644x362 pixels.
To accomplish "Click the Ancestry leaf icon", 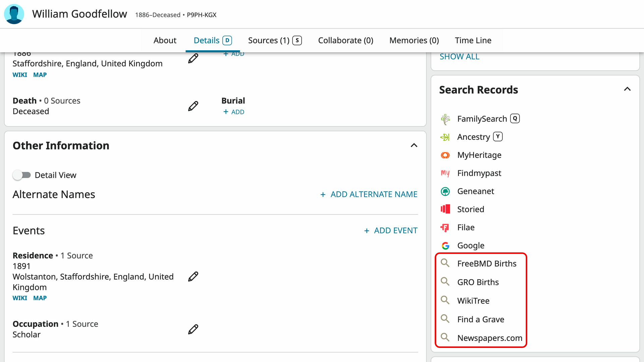I will pos(445,137).
